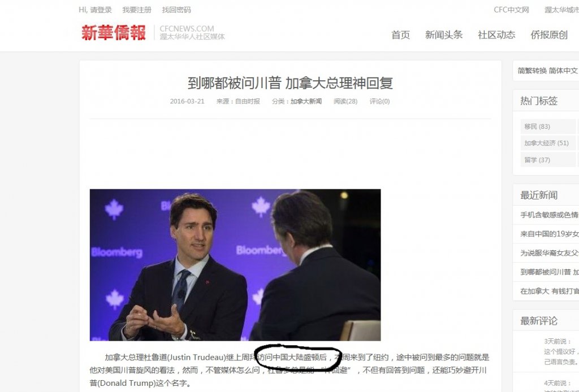Select the 加拿大经济 (51) tag
This screenshot has width=579, height=392.
point(548,143)
